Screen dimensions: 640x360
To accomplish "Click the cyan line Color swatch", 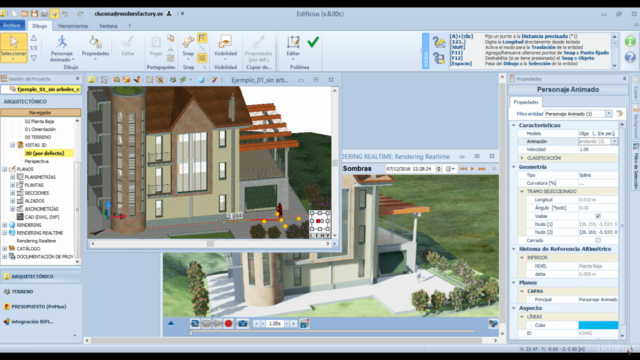I will [x=598, y=325].
